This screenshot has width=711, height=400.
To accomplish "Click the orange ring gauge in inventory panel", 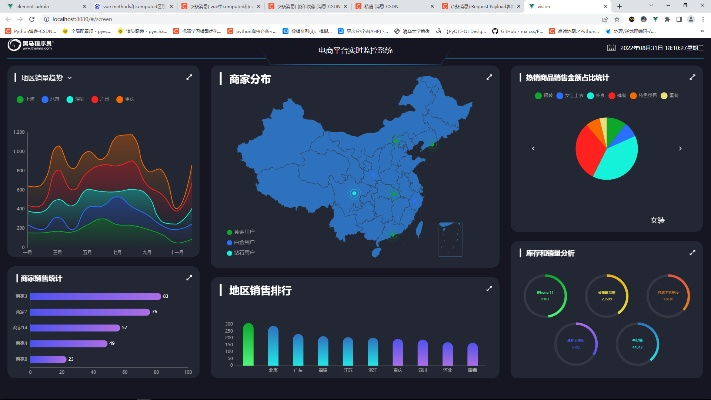I will coord(668,296).
